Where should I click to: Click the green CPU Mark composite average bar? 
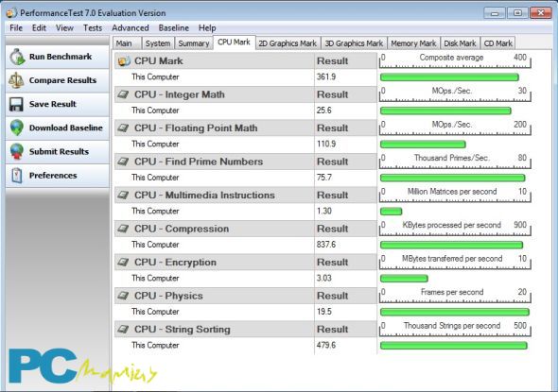point(449,77)
